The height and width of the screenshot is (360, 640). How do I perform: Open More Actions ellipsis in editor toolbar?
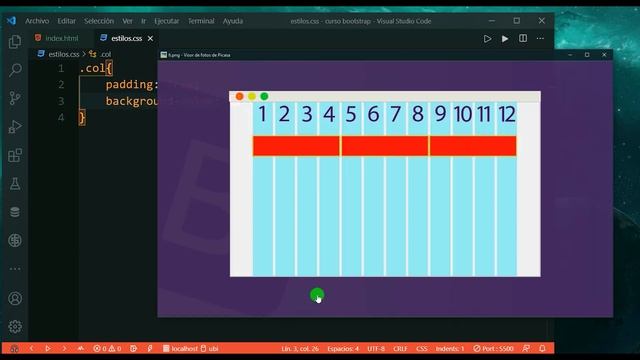[x=540, y=38]
